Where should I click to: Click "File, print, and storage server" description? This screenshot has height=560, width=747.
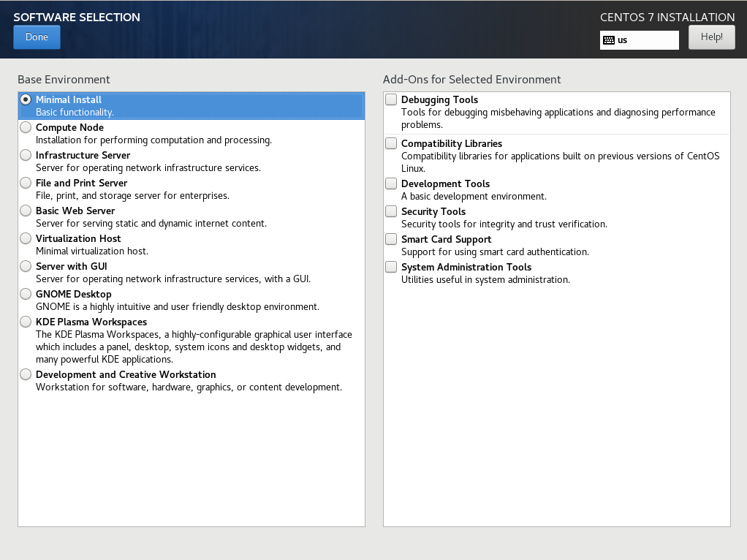tap(132, 195)
